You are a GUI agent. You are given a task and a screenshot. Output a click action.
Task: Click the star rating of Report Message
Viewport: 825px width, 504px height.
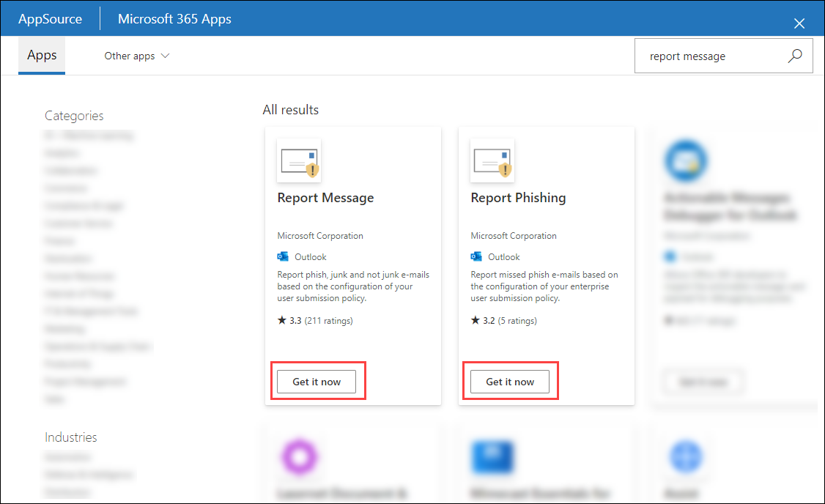[315, 320]
